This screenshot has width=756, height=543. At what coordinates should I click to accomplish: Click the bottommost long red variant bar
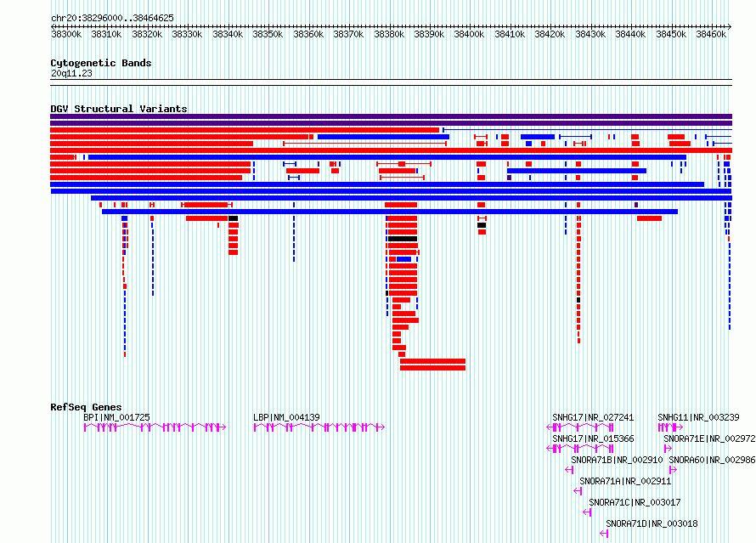[x=432, y=368]
